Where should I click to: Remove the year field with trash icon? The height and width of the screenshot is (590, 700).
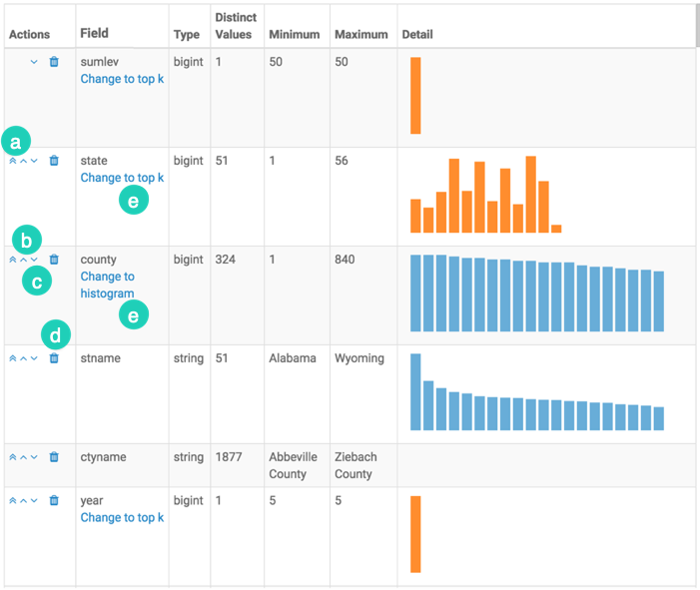pos(54,500)
